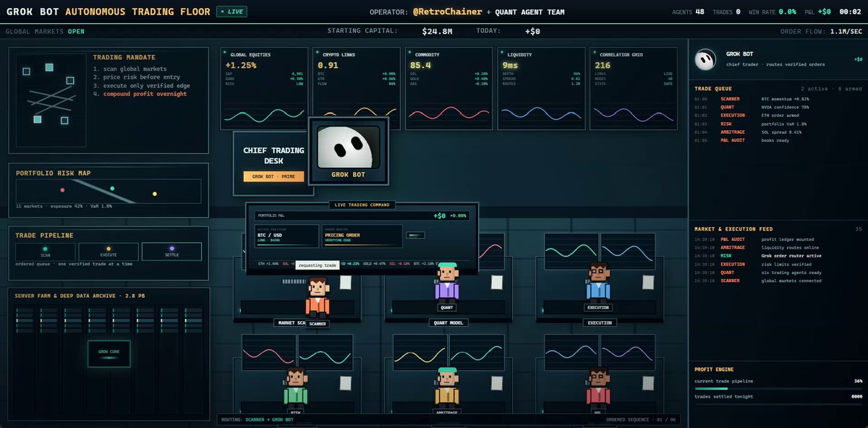868x428 pixels.
Task: Select the SETTLE stage in Trade Pipeline
Action: click(171, 252)
